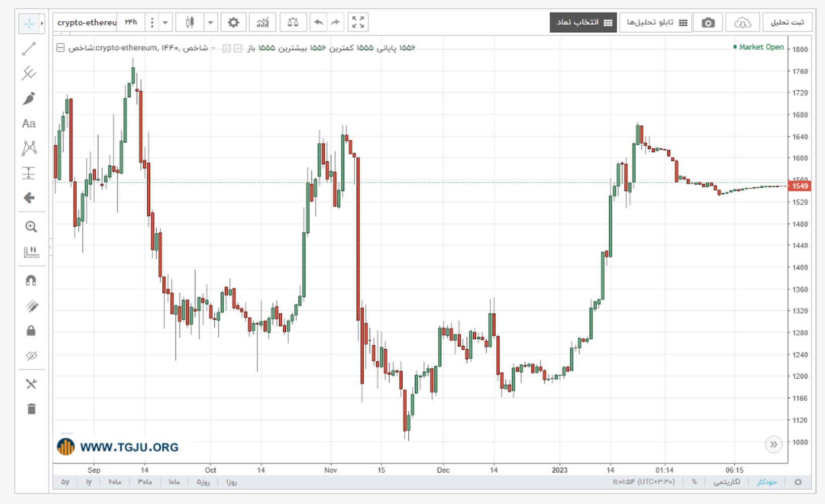Select the long position measurement tool
Image resolution: width=825 pixels, height=504 pixels.
pyautogui.click(x=29, y=173)
